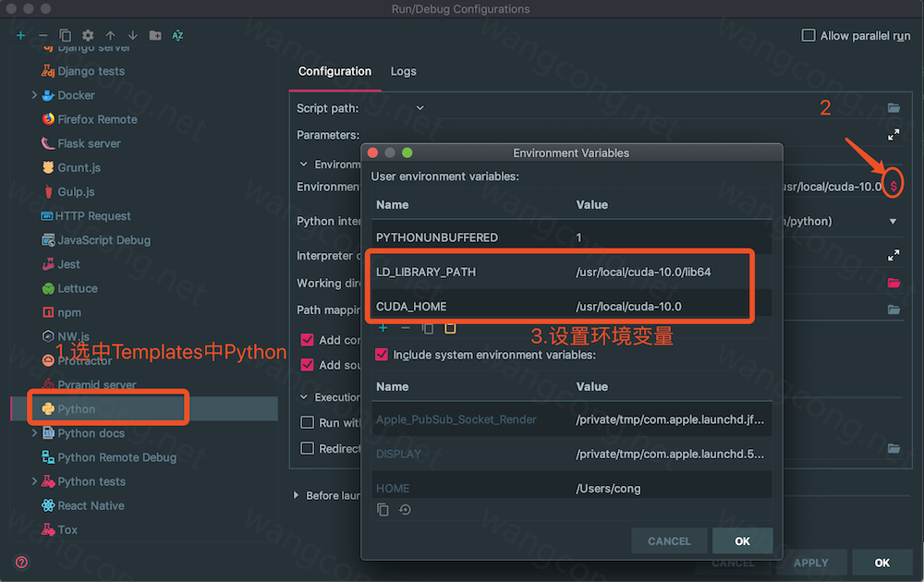
Task: Click OK in Run/Debug Configurations
Action: [x=882, y=563]
